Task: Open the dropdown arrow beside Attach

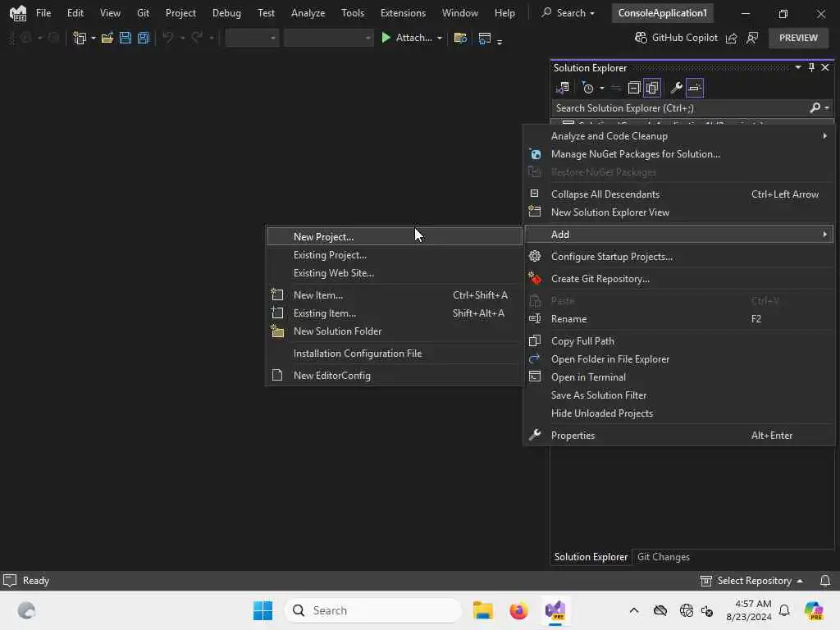Action: click(x=440, y=38)
